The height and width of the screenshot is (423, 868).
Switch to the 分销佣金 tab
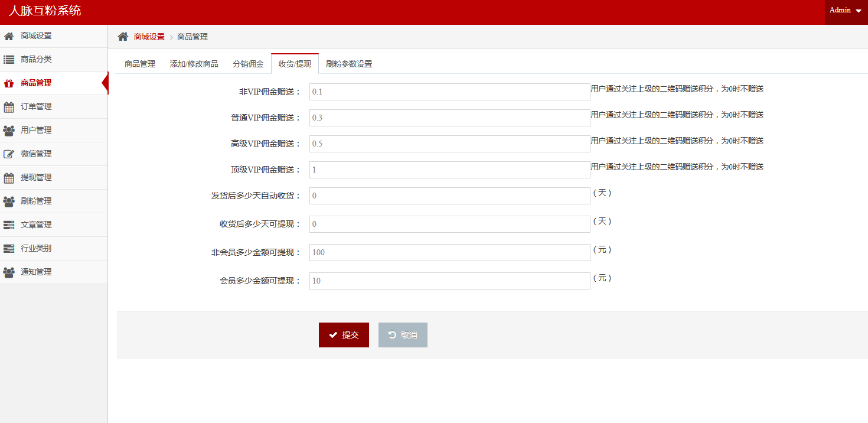pos(248,64)
